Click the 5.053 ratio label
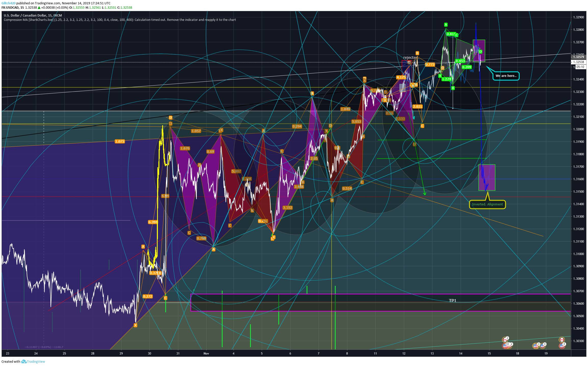 [x=356, y=121]
